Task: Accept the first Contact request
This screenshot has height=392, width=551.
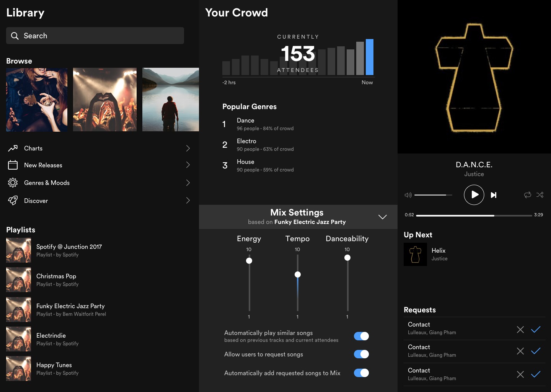Action: tap(536, 329)
